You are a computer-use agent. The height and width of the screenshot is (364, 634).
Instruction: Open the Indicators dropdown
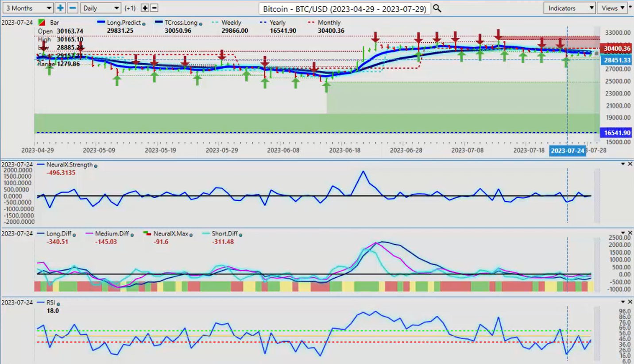click(569, 8)
